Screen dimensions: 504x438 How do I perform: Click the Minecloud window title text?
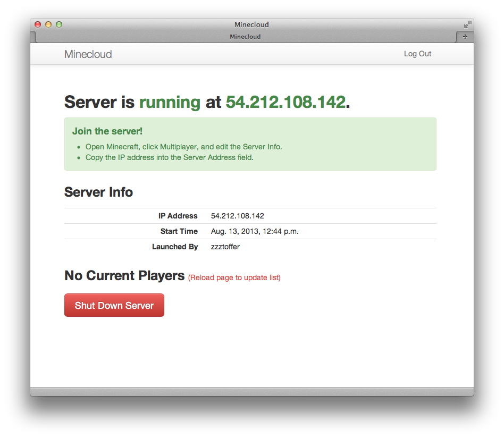[x=251, y=24]
